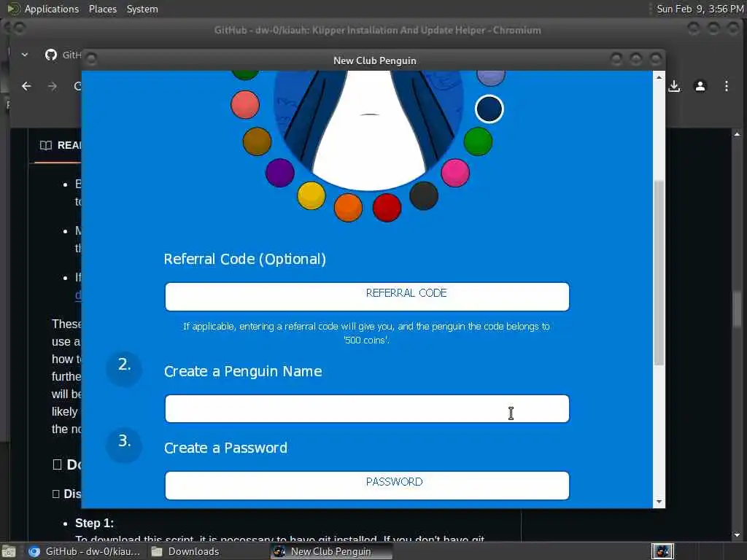Click the Club Penguin window scrollbar thumb

coord(659,273)
